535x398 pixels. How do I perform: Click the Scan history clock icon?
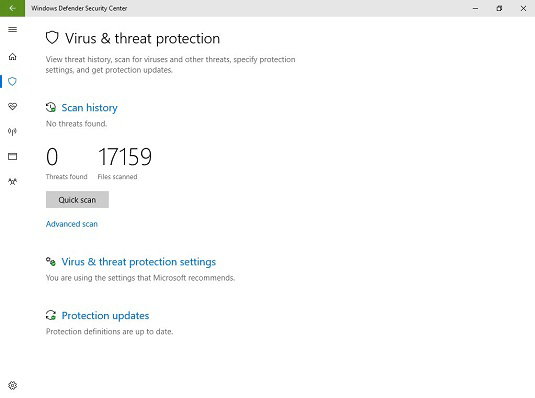tap(51, 108)
